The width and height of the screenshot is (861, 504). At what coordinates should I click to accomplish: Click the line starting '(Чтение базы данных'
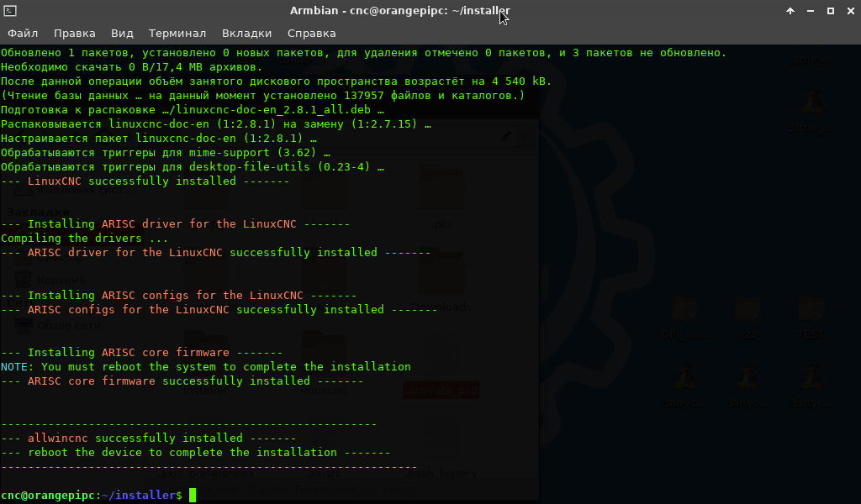click(x=262, y=96)
